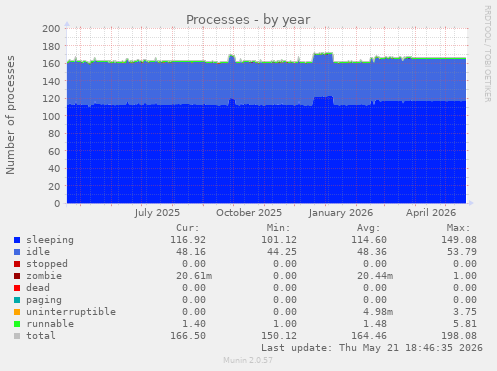Image resolution: width=497 pixels, height=371 pixels.
Task: Click the 'paging' legend label
Action: [44, 300]
